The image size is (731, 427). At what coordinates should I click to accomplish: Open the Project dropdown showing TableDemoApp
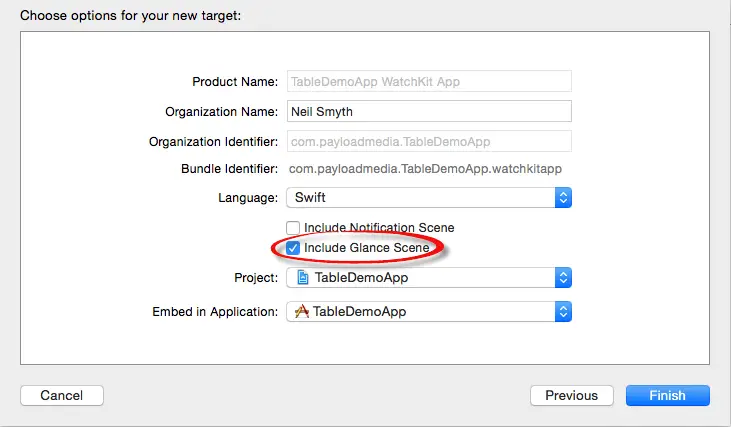[x=420, y=278]
